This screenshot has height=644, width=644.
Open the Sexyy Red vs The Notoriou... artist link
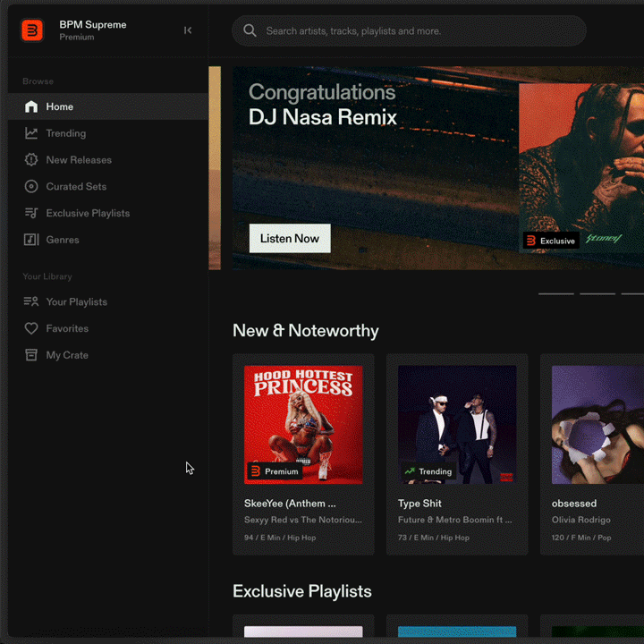303,520
